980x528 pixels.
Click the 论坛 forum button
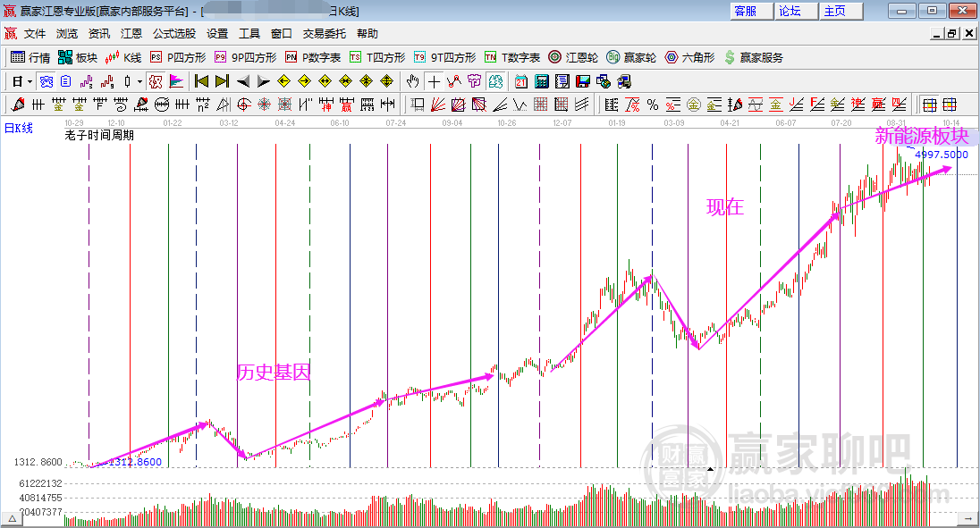pyautogui.click(x=796, y=12)
